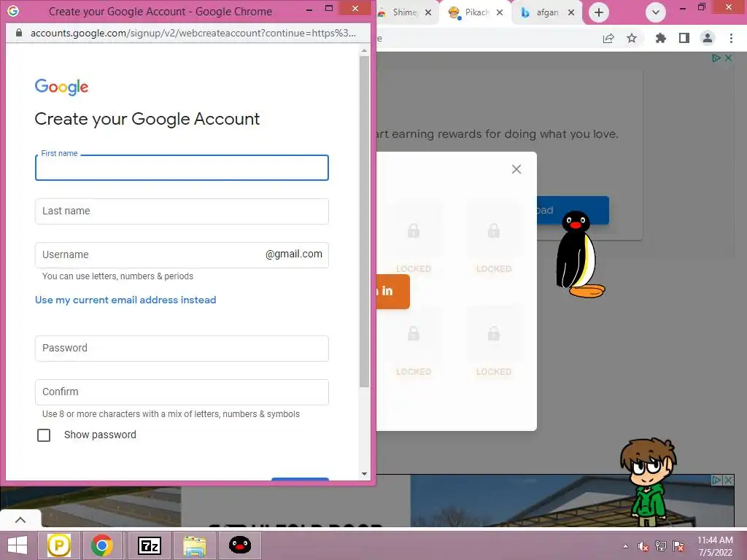Image resolution: width=747 pixels, height=560 pixels.
Task: Click the share page icon in Chrome toolbar
Action: [x=608, y=39]
